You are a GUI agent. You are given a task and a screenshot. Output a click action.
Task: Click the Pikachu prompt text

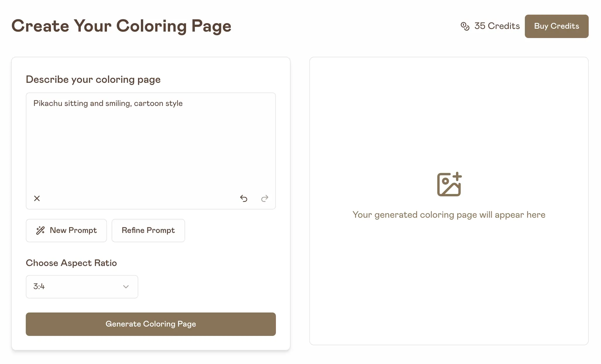(108, 104)
